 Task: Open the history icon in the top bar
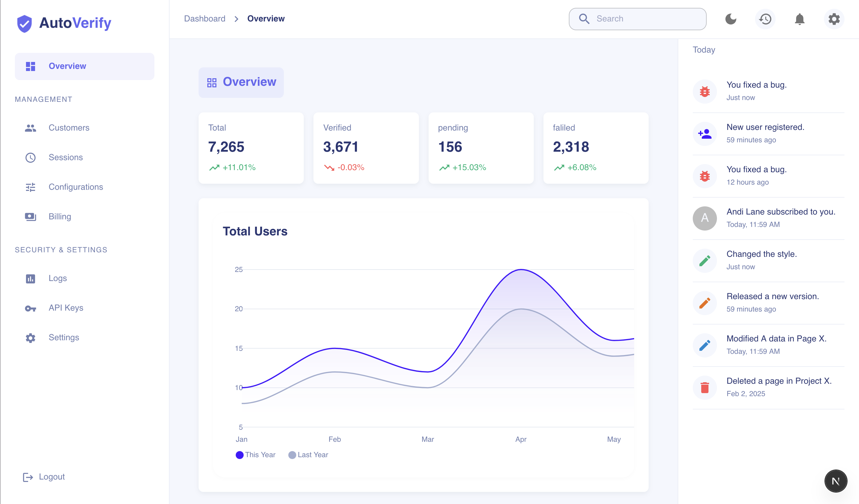[765, 19]
